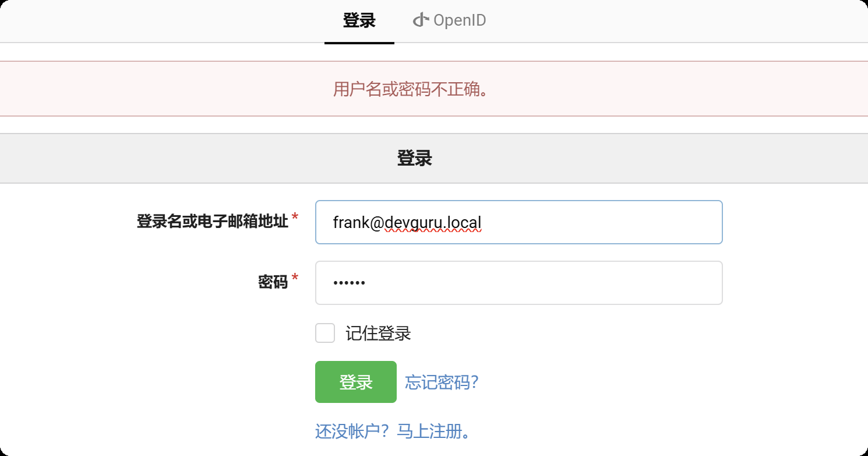Screen dimensions: 868x456
Task: Focus the 密码 password field
Action: point(518,283)
